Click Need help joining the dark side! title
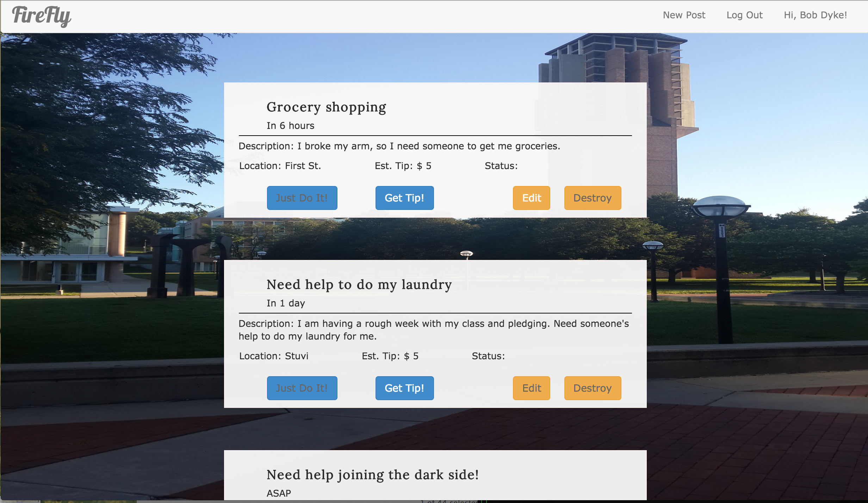This screenshot has width=868, height=503. pyautogui.click(x=373, y=475)
